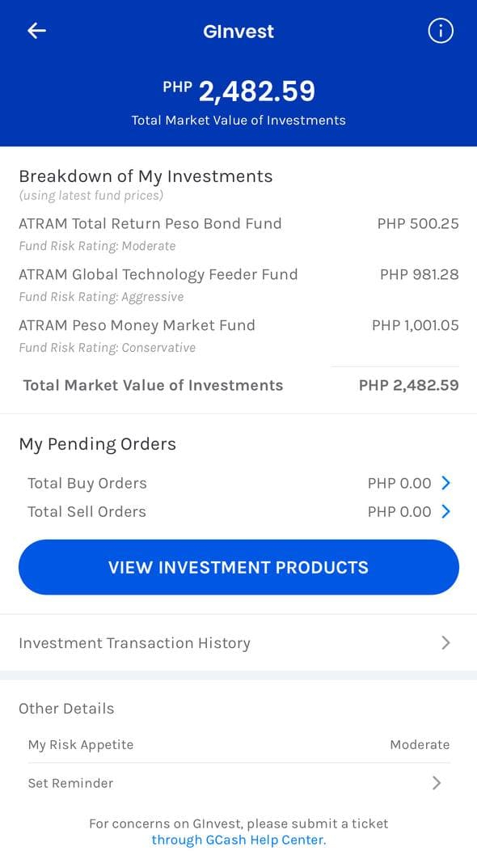The width and height of the screenshot is (477, 868).
Task: Tap the back arrow icon
Action: click(36, 31)
